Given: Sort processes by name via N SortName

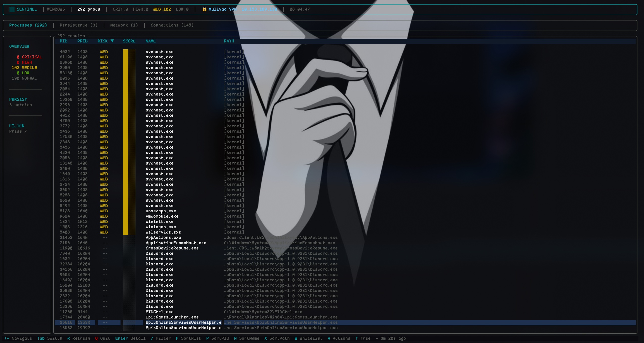Looking at the screenshot, I should pos(247,338).
